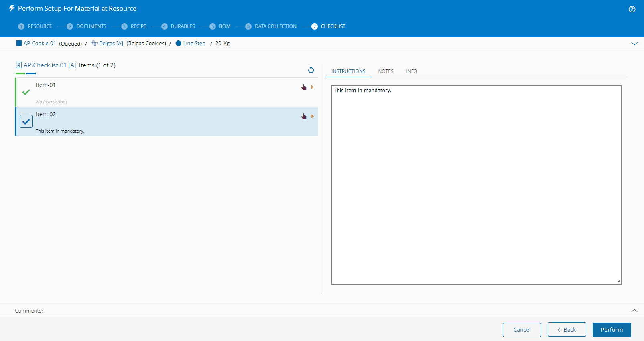Click the Back button
The height and width of the screenshot is (341, 644).
pos(567,330)
